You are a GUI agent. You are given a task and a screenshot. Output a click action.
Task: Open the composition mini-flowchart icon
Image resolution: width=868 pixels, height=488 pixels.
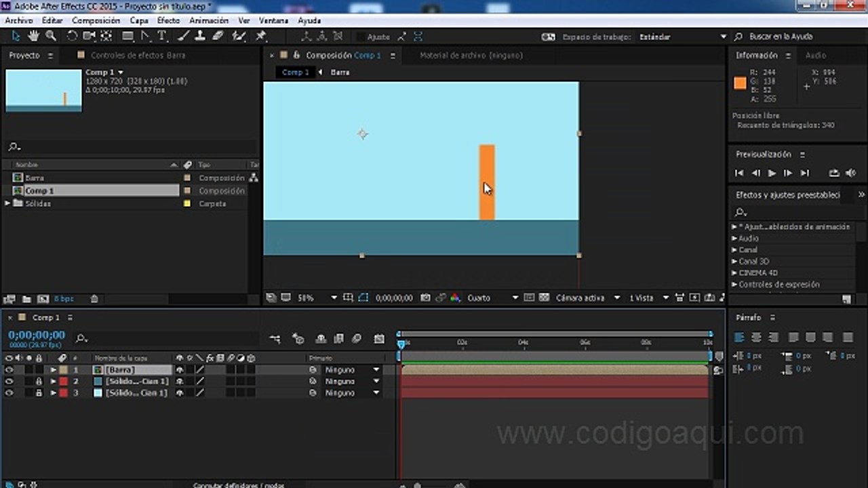(275, 339)
